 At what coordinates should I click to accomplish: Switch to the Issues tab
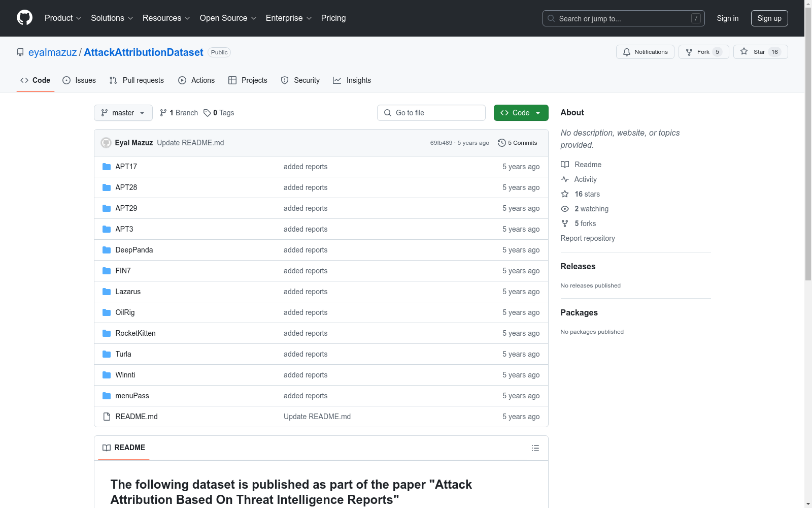click(x=79, y=80)
